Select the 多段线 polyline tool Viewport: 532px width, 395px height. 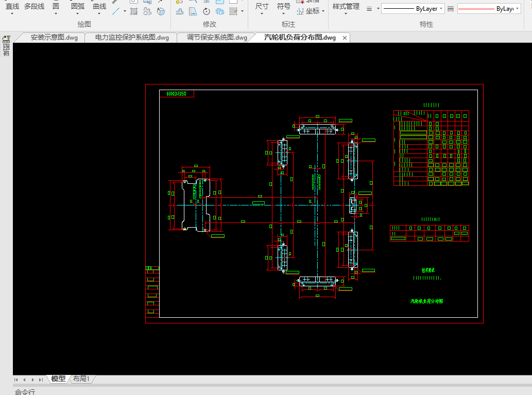point(35,7)
